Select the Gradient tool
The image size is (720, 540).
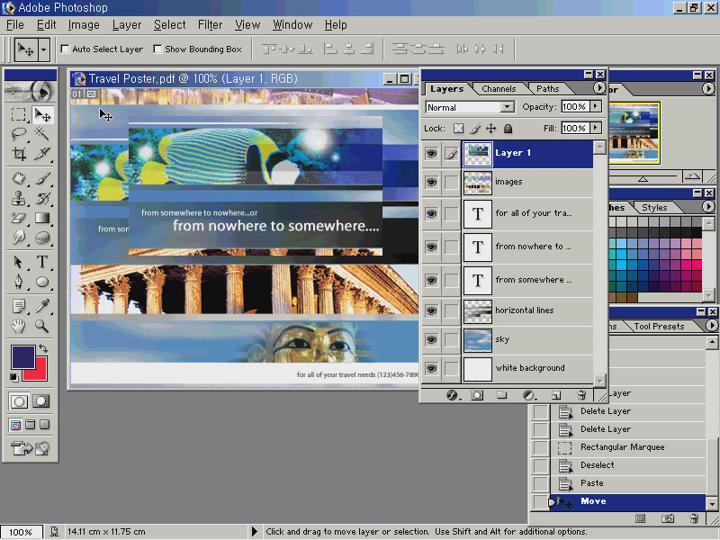coord(42,218)
